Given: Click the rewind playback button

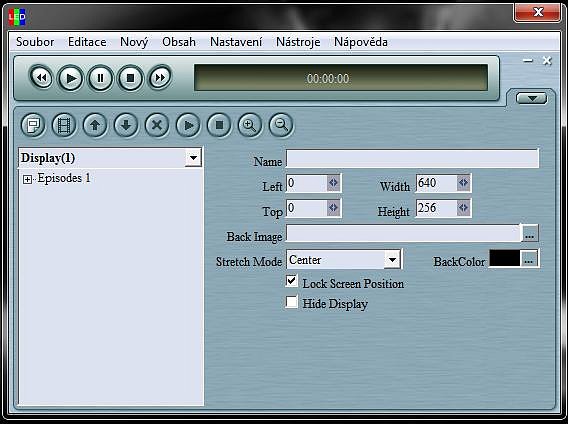Looking at the screenshot, I should (41, 78).
